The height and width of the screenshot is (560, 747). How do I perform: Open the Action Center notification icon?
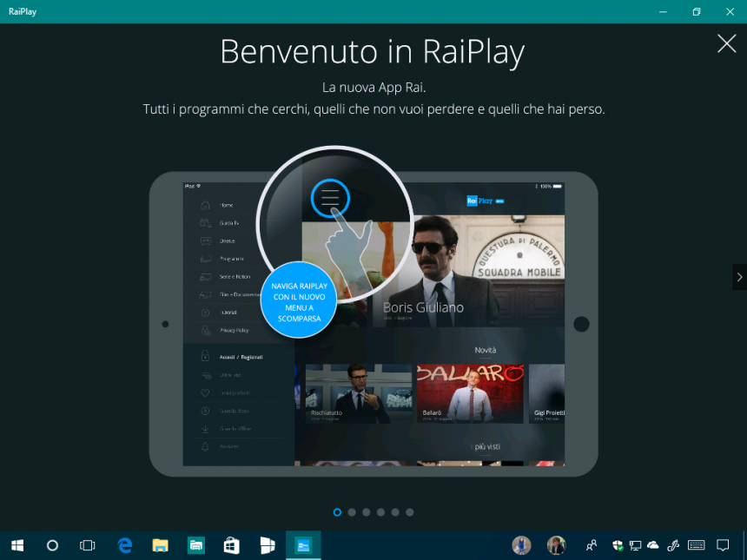click(723, 545)
